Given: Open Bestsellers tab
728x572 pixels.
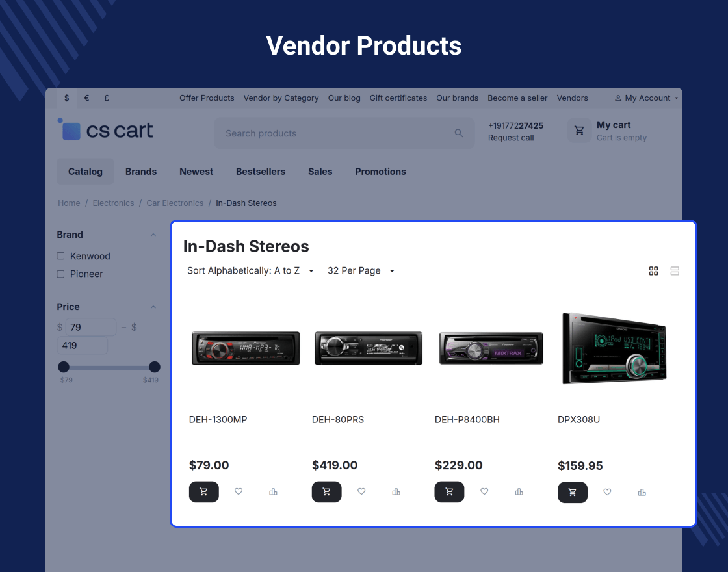Looking at the screenshot, I should [261, 172].
